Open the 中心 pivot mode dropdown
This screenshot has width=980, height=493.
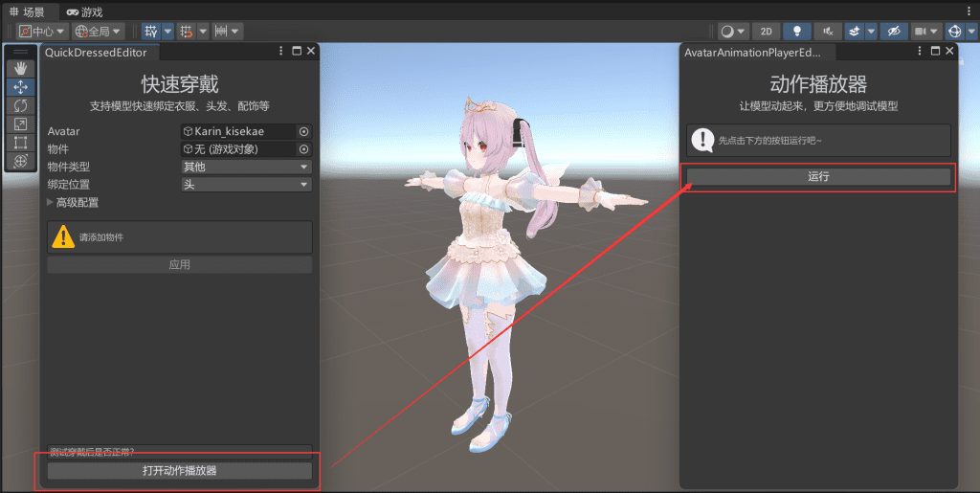[x=42, y=32]
